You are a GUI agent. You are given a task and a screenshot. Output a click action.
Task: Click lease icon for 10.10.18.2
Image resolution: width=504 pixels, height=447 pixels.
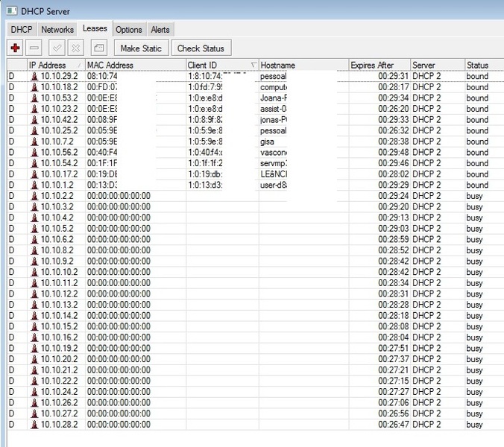click(x=34, y=87)
